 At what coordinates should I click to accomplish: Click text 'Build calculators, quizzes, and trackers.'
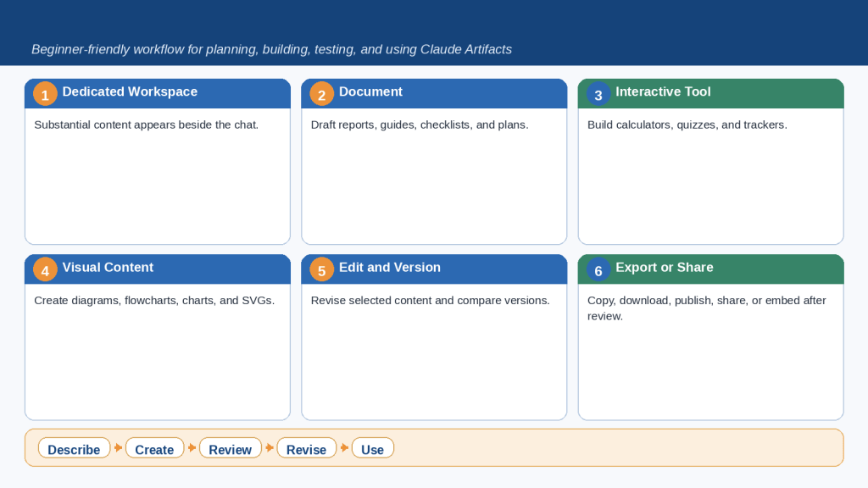click(x=687, y=125)
